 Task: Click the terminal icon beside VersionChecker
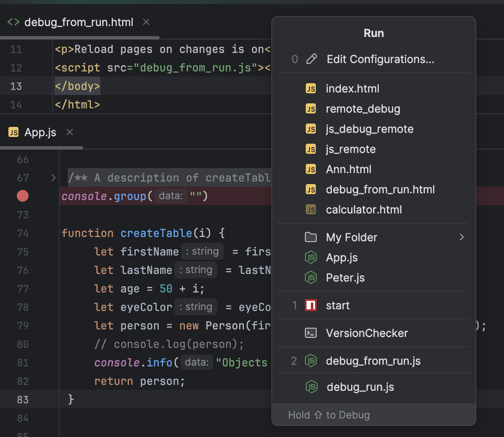click(x=311, y=333)
